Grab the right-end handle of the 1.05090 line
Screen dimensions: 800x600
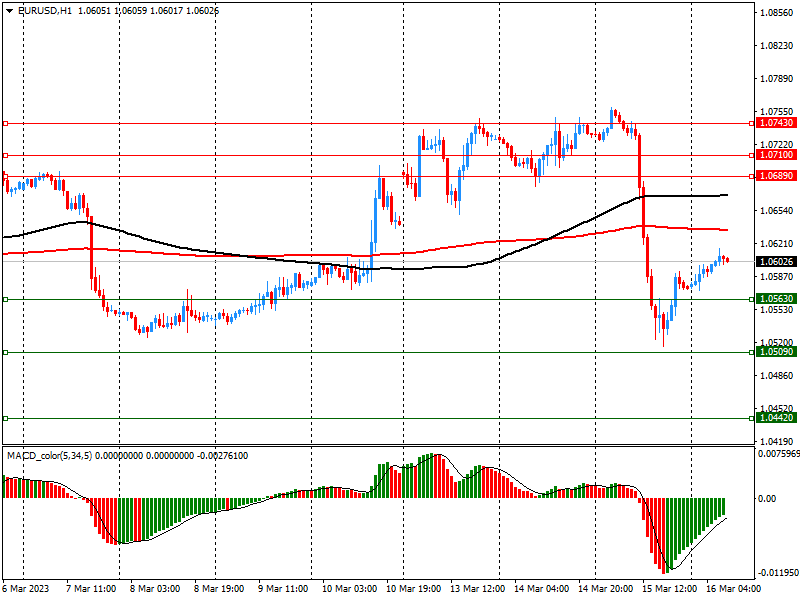click(x=752, y=353)
